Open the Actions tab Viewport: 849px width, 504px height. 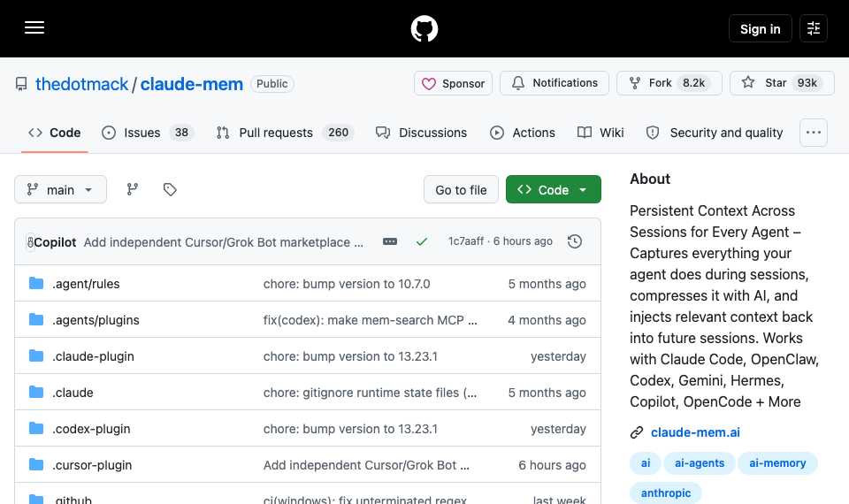[x=523, y=133]
